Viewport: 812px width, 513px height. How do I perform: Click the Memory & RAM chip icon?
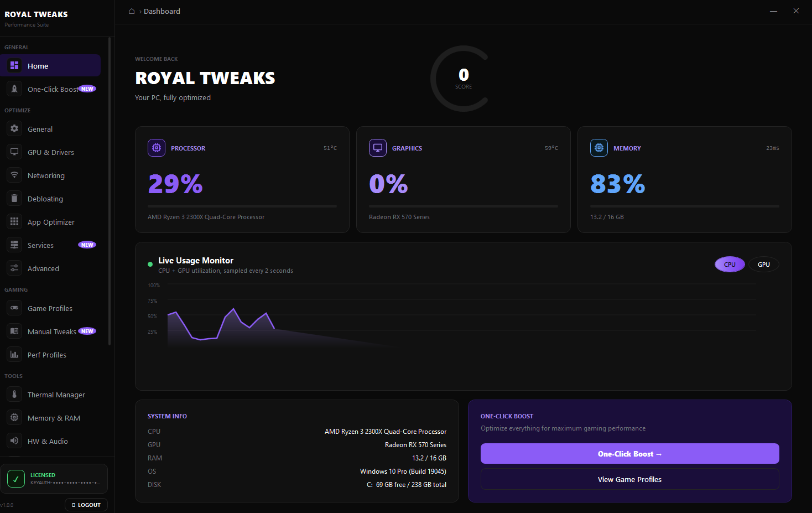(x=14, y=417)
